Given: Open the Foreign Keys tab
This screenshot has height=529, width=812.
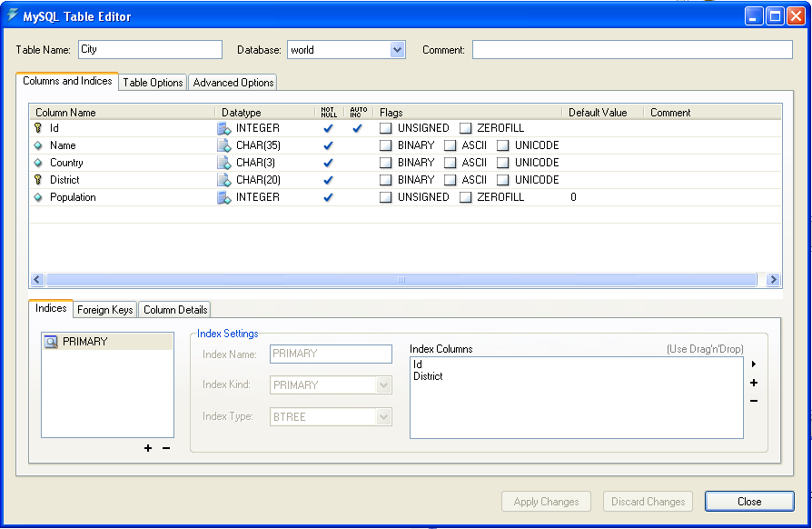Looking at the screenshot, I should 104,309.
